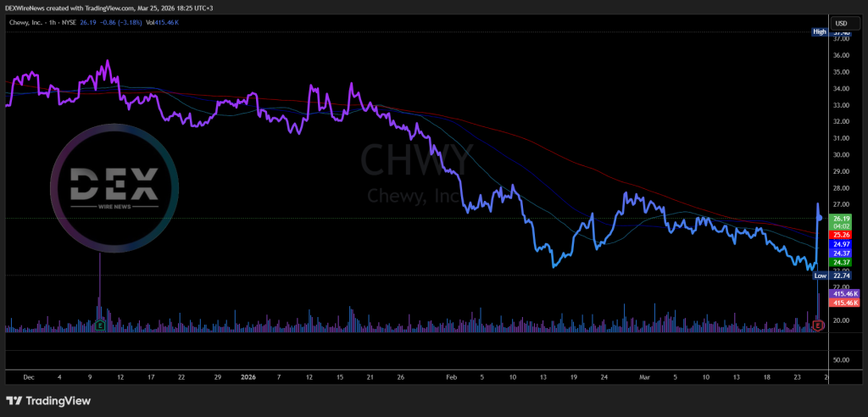Click the Vol 415.46K legend entry
The image size is (868, 417).
160,23
